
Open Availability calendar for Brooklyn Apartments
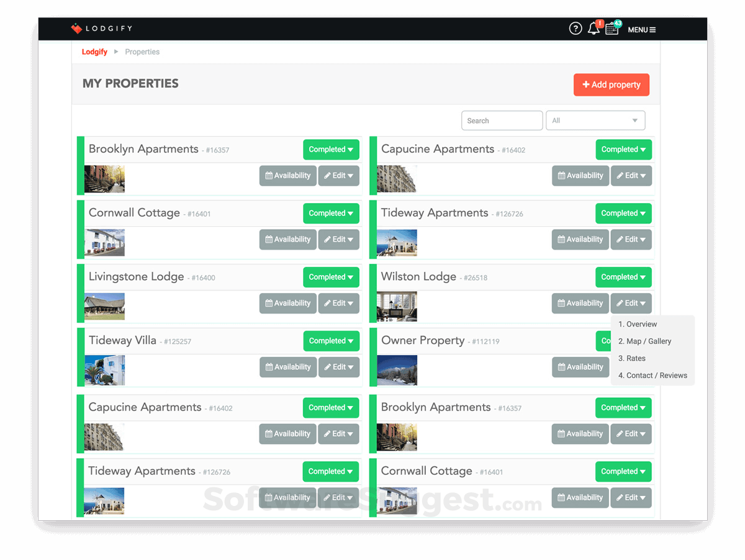click(287, 176)
